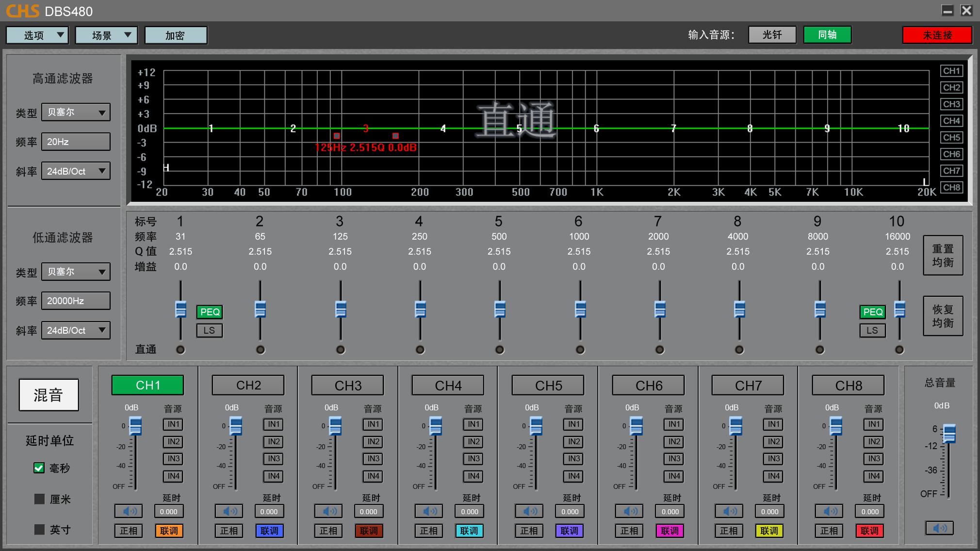This screenshot has height=551, width=980.
Task: Select 同轴 coaxial input source
Action: [x=827, y=35]
